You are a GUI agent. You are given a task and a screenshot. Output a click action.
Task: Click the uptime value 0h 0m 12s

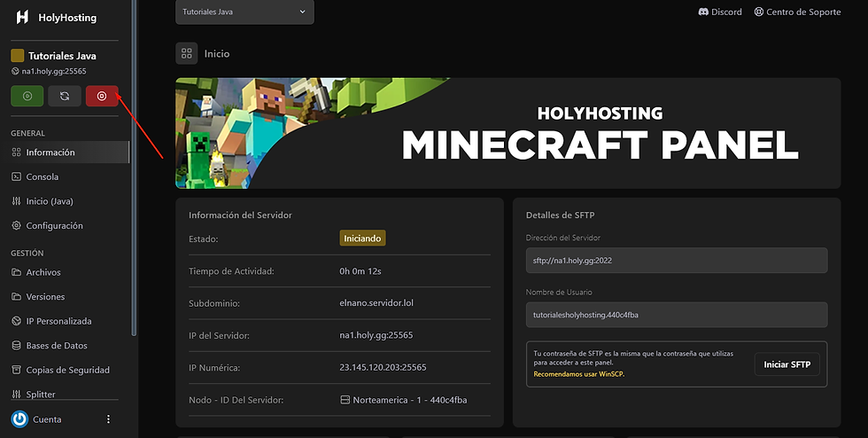click(x=360, y=271)
